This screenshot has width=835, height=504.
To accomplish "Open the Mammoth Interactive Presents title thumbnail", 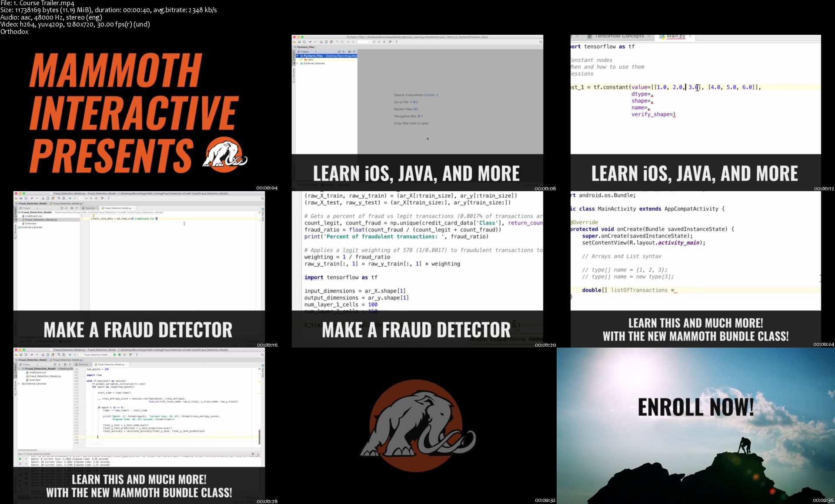I will pyautogui.click(x=139, y=113).
